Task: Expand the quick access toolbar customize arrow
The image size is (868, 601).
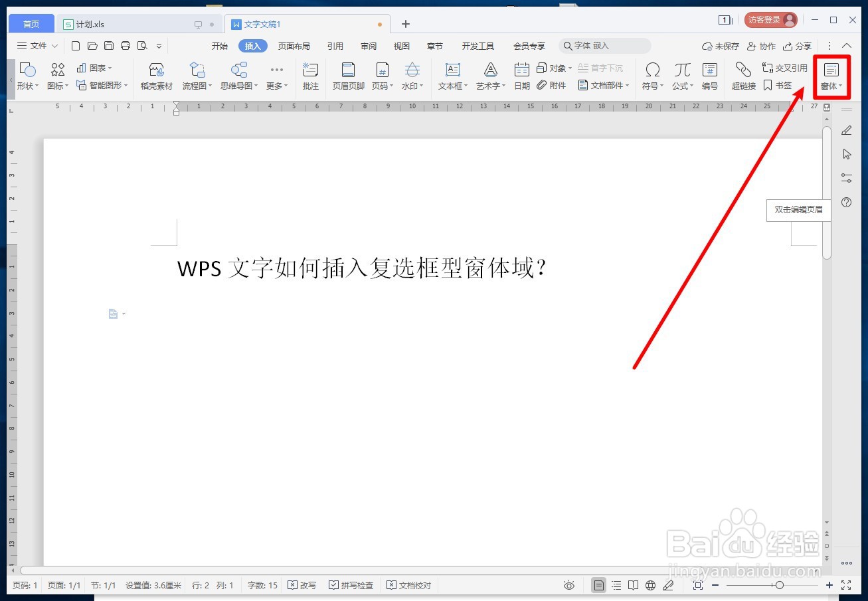Action: 159,46
